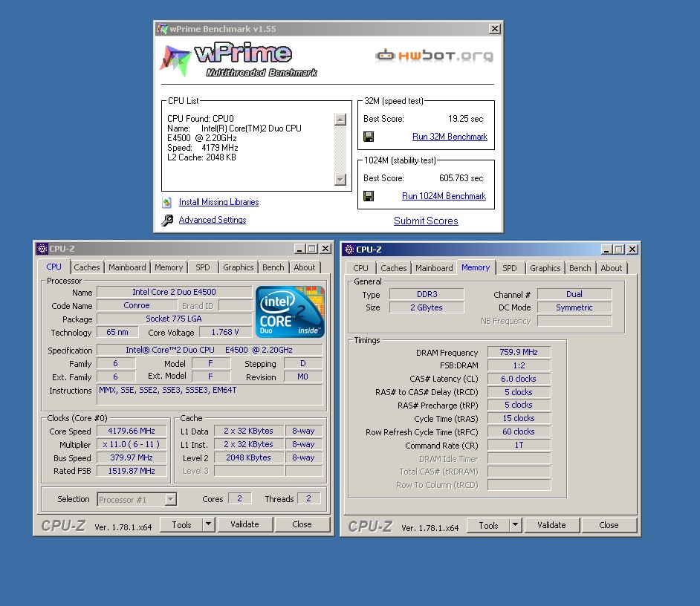700x606 pixels.
Task: Click right CPU-Z window title bar icon
Action: [x=349, y=250]
